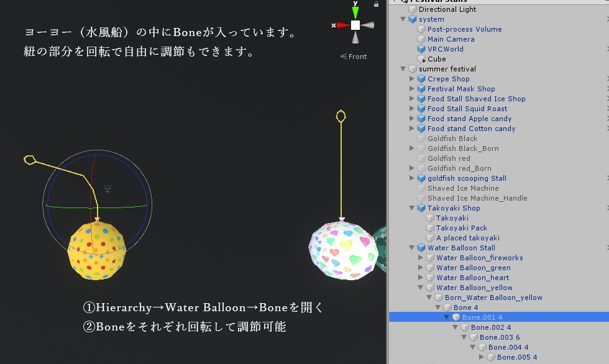
Task: Select Directional Light in the Hierarchy
Action: tap(447, 9)
